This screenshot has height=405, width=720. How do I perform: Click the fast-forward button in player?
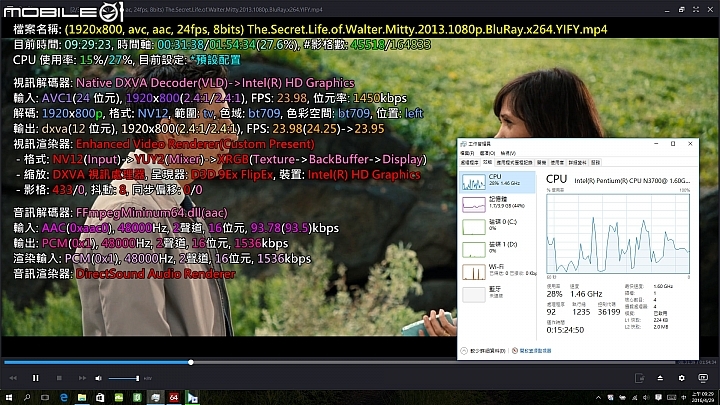tap(82, 378)
